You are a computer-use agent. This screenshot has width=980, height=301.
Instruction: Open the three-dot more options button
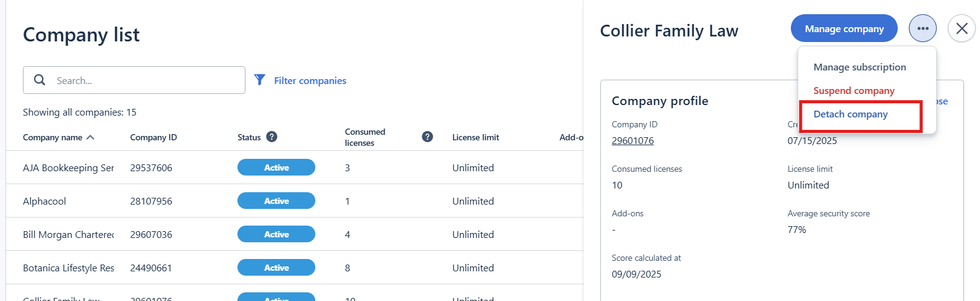coord(922,28)
